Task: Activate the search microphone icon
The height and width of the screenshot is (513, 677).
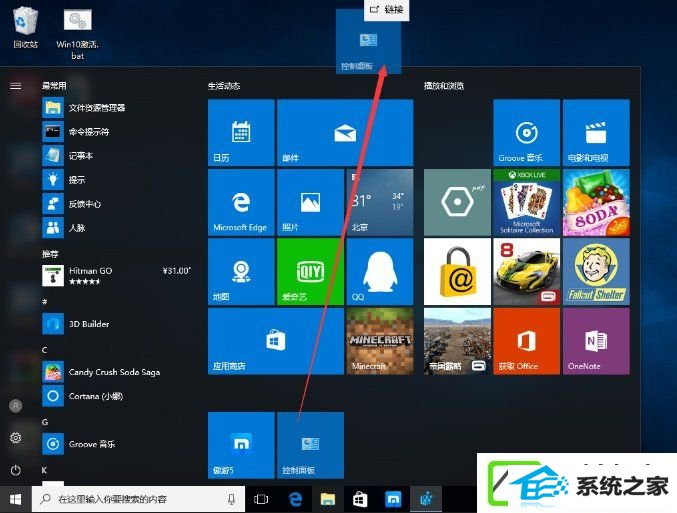Action: point(231,500)
